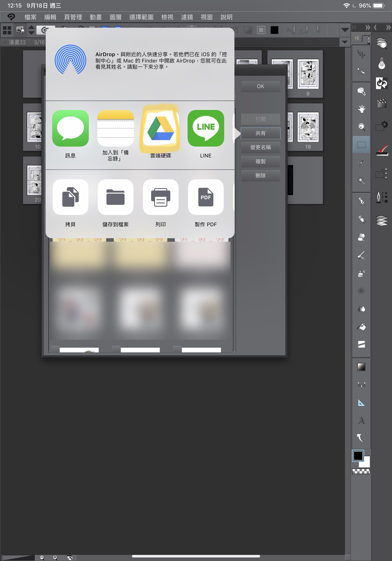
Task: Tap the AirDrop icon
Action: click(70, 60)
